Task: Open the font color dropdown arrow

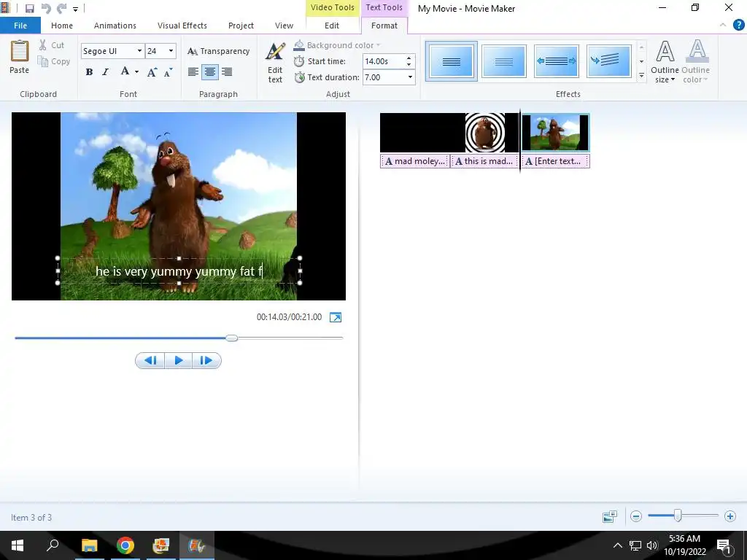Action: pos(136,72)
